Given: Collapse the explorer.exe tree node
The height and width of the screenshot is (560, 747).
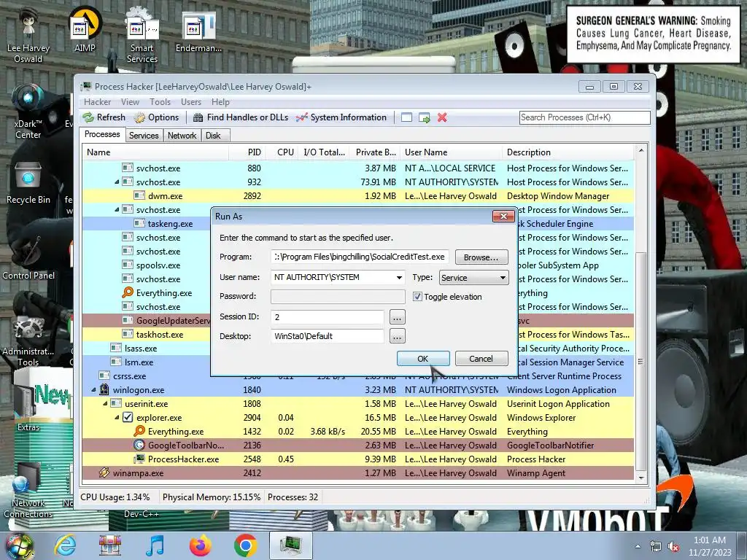Looking at the screenshot, I should (117, 417).
